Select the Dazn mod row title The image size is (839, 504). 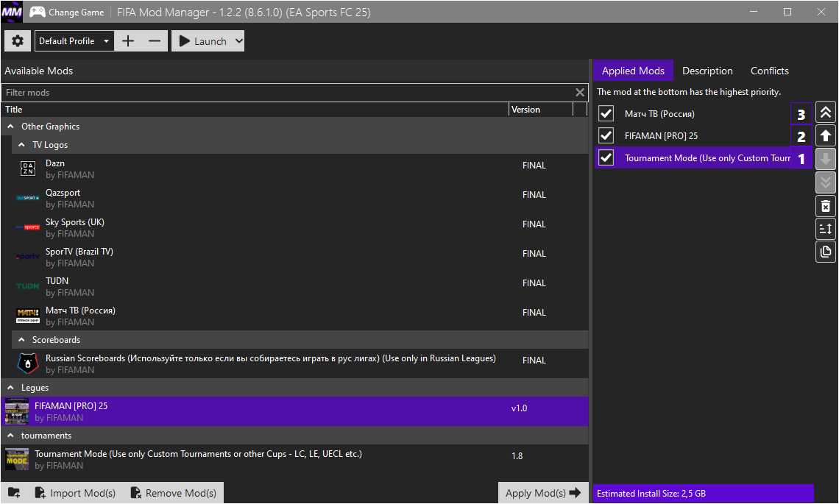pyautogui.click(x=55, y=163)
